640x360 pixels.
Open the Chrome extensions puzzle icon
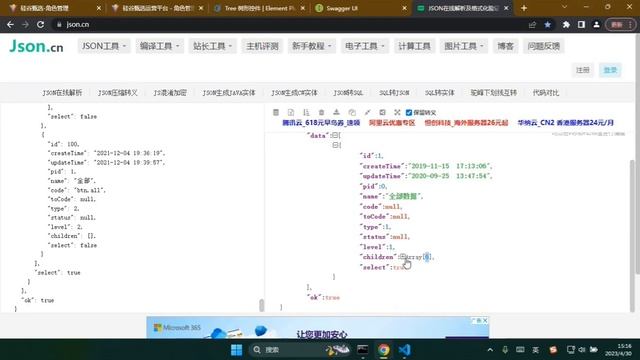(x=566, y=25)
